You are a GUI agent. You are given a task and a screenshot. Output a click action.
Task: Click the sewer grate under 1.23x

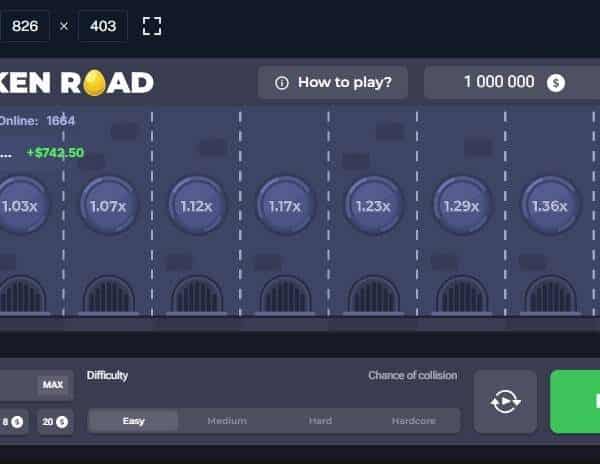[x=373, y=294]
